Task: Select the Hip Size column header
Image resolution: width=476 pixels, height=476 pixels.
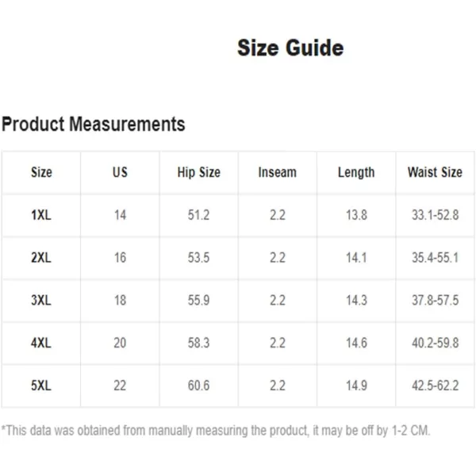Action: [x=198, y=172]
